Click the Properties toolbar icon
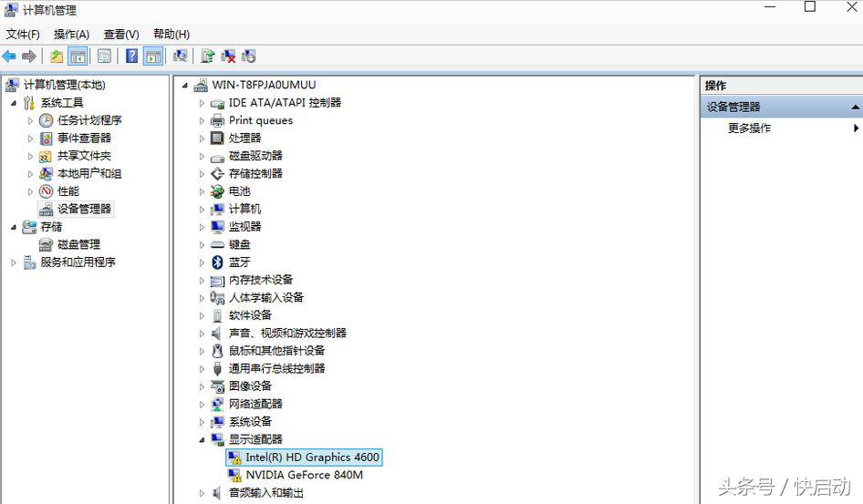Viewport: 863px width, 504px height. 104,57
